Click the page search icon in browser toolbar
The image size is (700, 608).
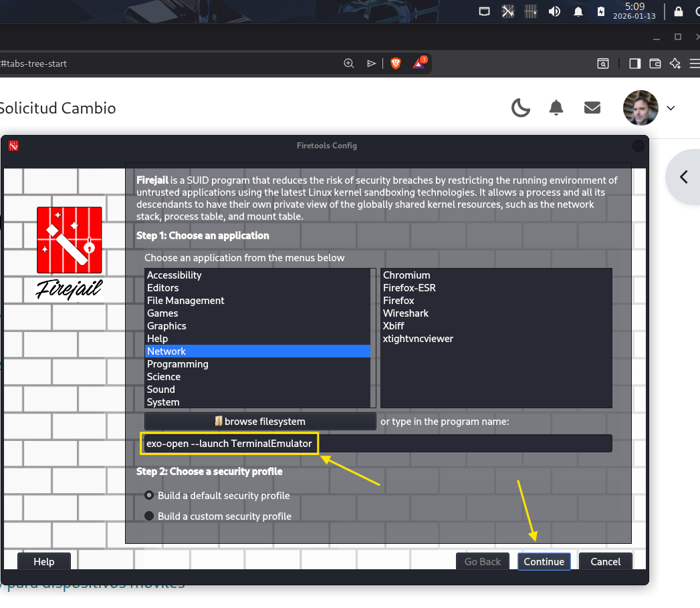[602, 63]
